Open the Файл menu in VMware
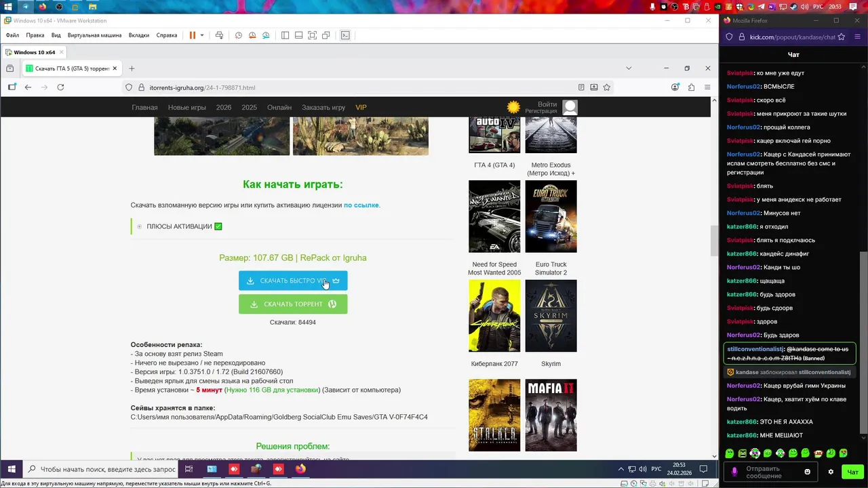This screenshot has height=488, width=868. pyautogui.click(x=12, y=35)
